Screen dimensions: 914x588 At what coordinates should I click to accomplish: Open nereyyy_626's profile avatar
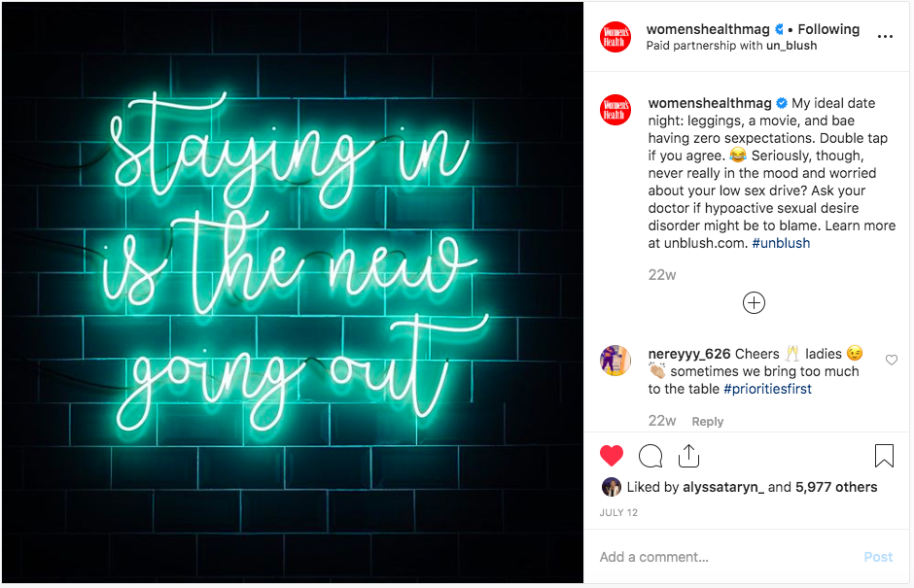[615, 361]
